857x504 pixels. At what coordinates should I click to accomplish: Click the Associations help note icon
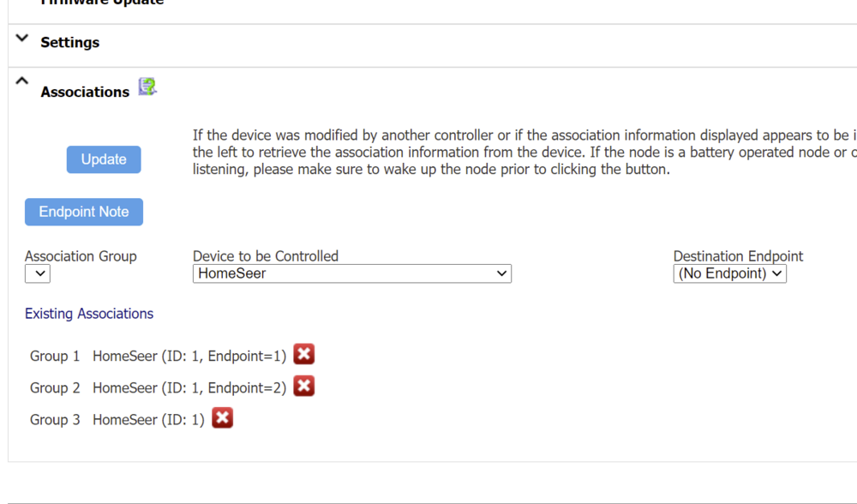tap(147, 87)
